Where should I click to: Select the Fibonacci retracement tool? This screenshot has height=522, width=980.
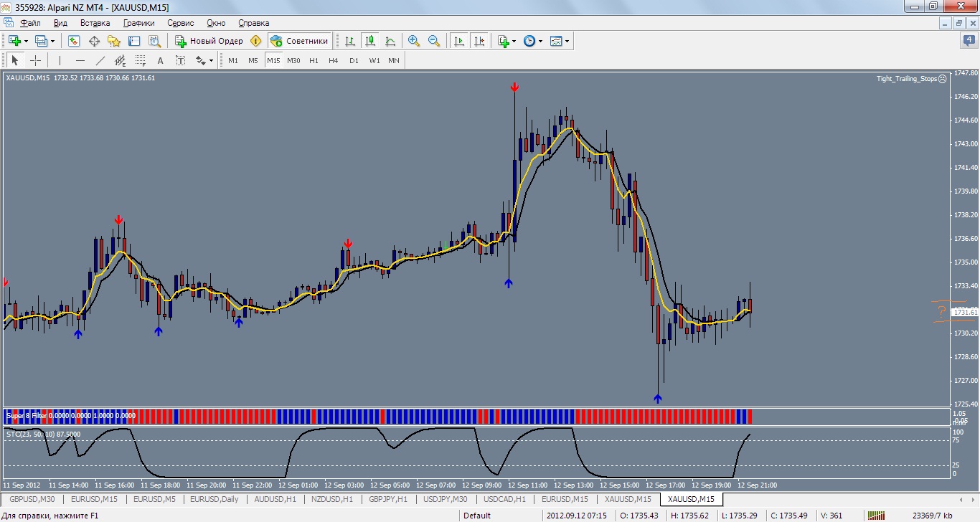[x=140, y=60]
